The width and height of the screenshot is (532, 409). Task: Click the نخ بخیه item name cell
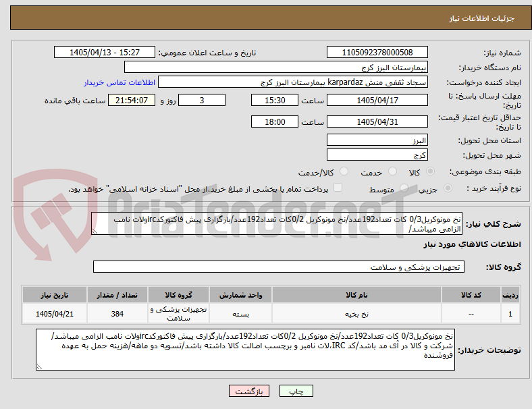(356, 314)
